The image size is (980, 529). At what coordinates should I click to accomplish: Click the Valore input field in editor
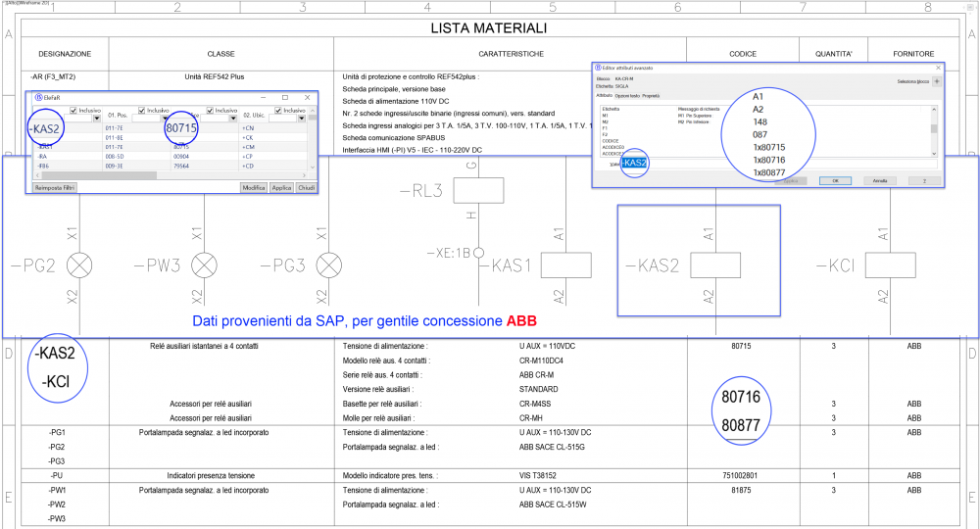779,164
